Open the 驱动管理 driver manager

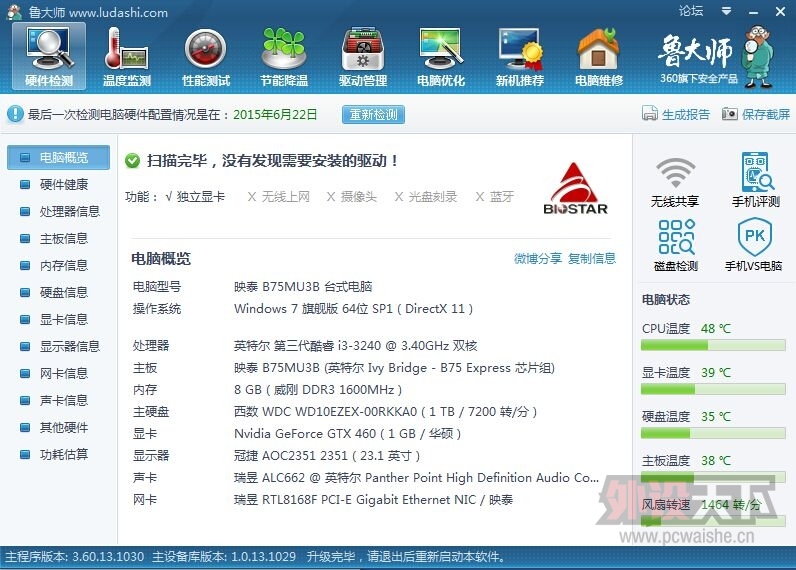(362, 56)
